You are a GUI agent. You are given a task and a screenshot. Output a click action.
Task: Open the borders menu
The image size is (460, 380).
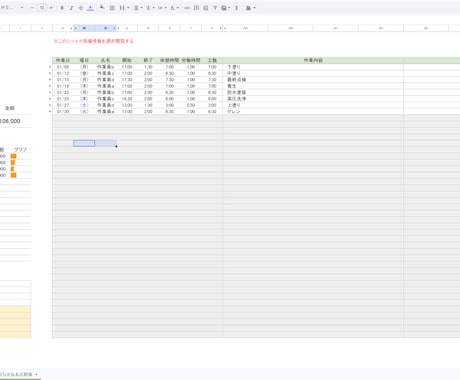(112, 8)
